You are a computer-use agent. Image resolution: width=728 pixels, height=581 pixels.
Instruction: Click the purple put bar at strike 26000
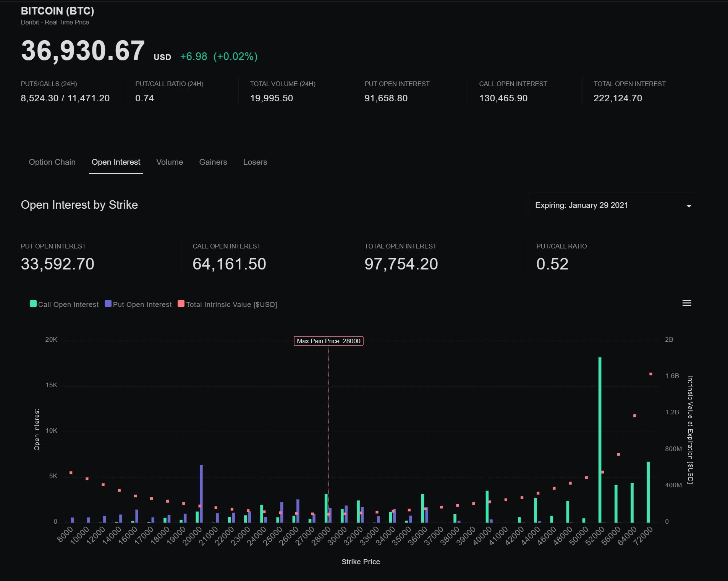[298, 511]
